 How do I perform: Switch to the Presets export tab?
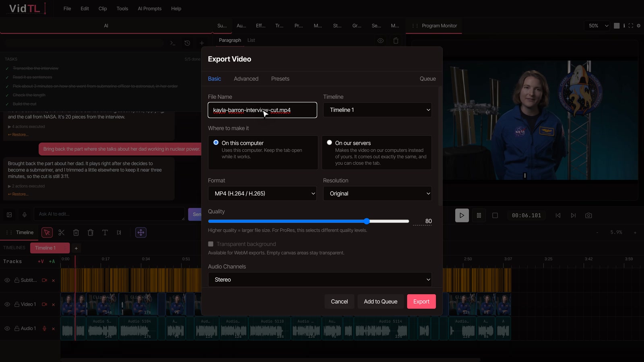point(280,79)
